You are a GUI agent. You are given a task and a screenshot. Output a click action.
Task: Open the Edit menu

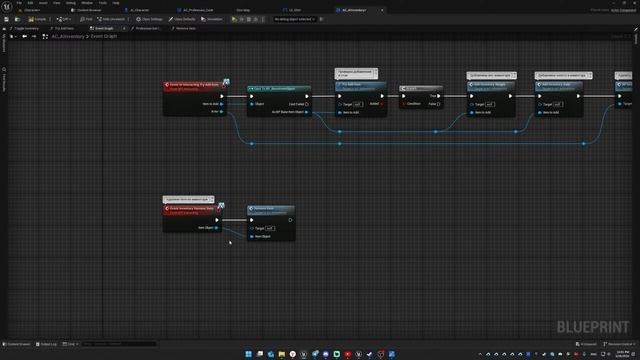click(x=30, y=3)
